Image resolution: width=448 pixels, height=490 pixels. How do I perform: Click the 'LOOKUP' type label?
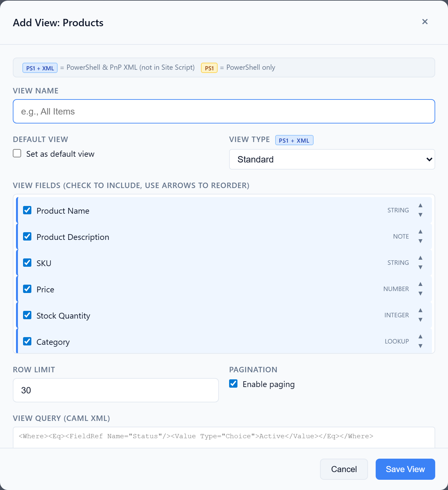[397, 341]
